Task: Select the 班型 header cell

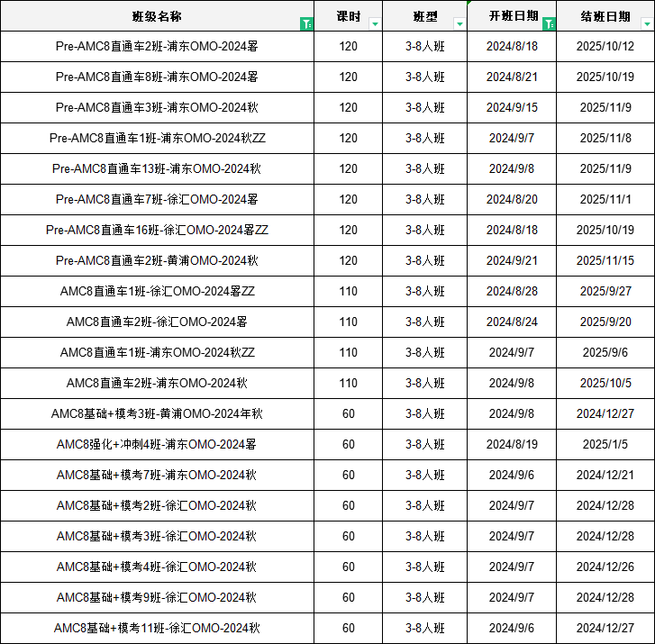Action: tap(425, 16)
